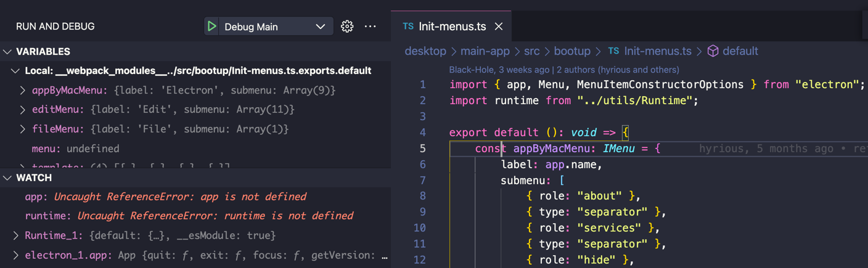Select the 'app' watch error row
This screenshot has height=268, width=868.
(195, 197)
